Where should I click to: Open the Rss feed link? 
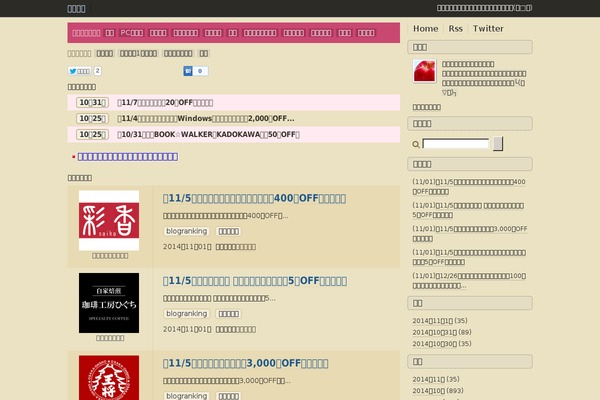pyautogui.click(x=455, y=29)
